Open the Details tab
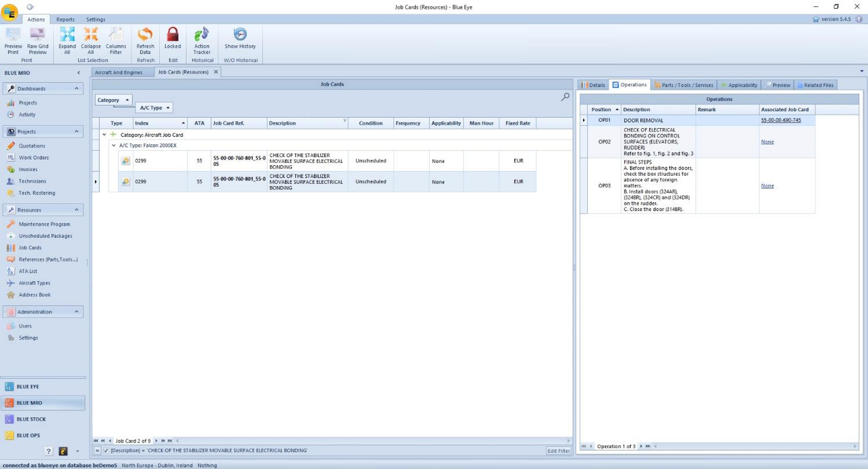The width and height of the screenshot is (868, 469). tap(593, 85)
